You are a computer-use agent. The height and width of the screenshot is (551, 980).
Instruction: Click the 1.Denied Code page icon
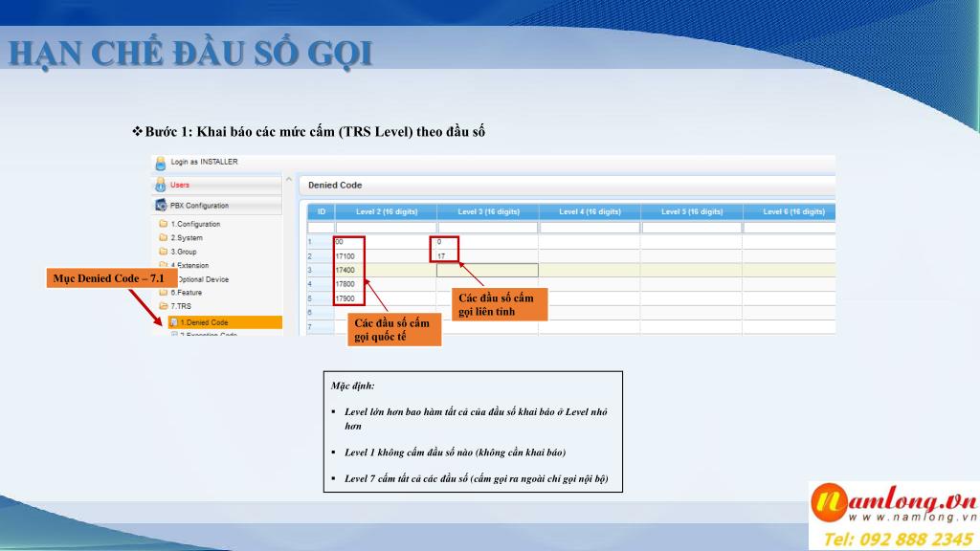pos(174,322)
